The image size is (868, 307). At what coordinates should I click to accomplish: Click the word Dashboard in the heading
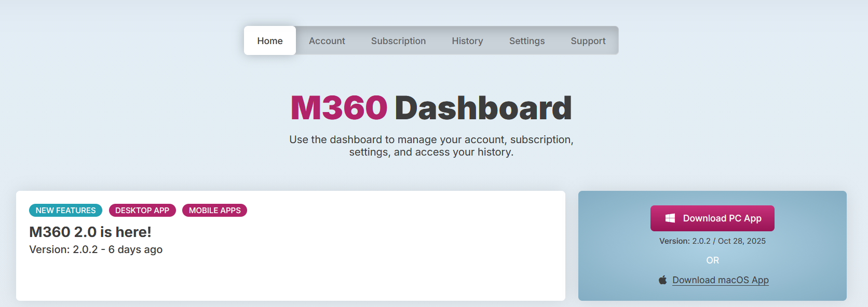click(483, 108)
